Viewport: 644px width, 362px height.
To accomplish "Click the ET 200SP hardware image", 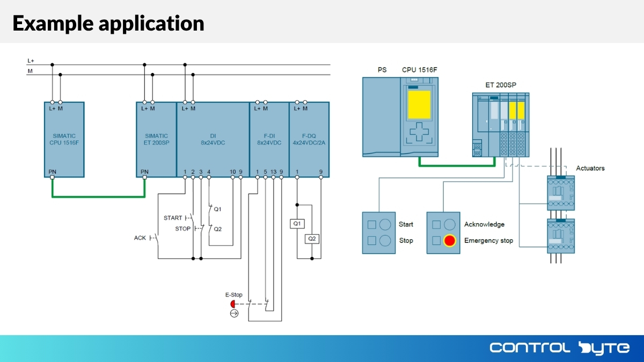I will click(501, 125).
